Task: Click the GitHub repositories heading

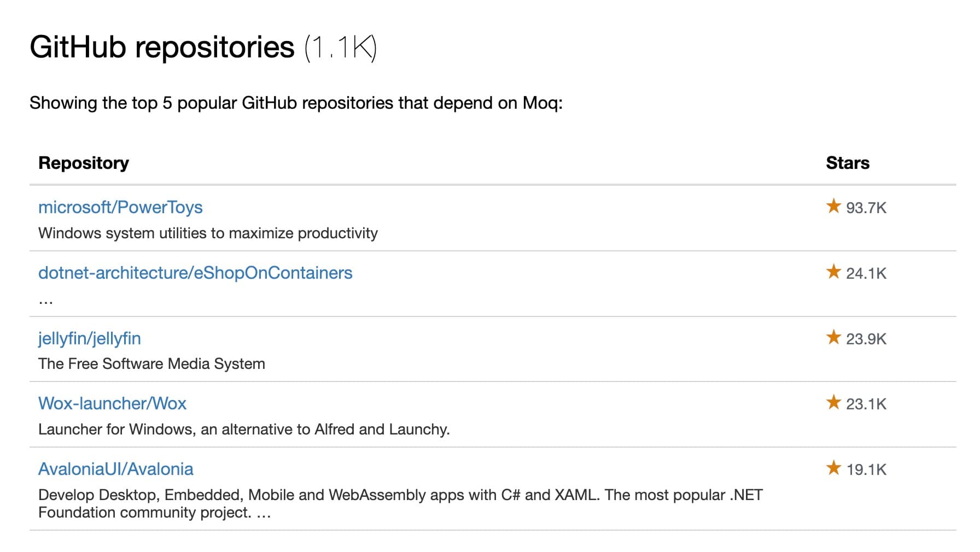Action: coord(162,47)
